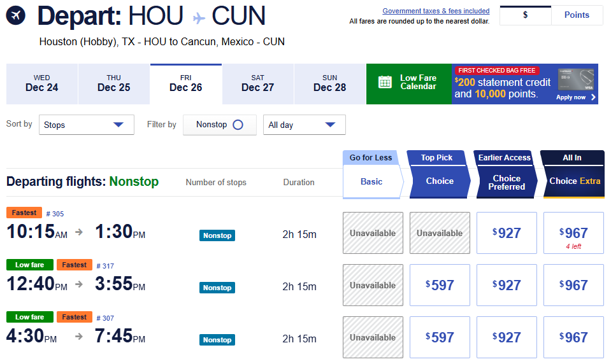
Task: Select the SAT Dec 27 date tab
Action: tap(257, 84)
